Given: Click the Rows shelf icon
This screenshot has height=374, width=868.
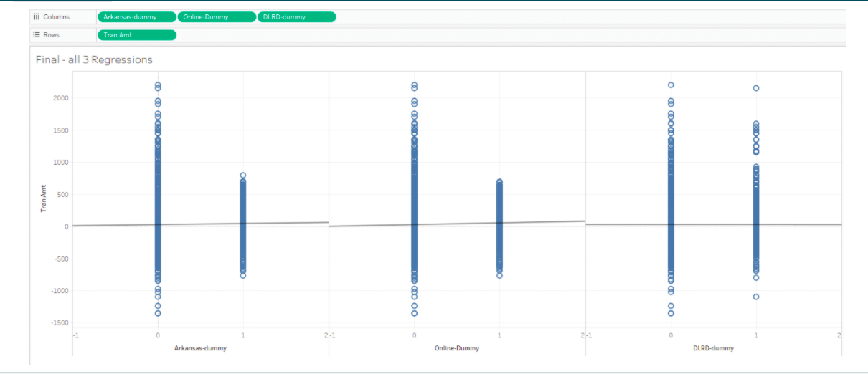Looking at the screenshot, I should [37, 34].
